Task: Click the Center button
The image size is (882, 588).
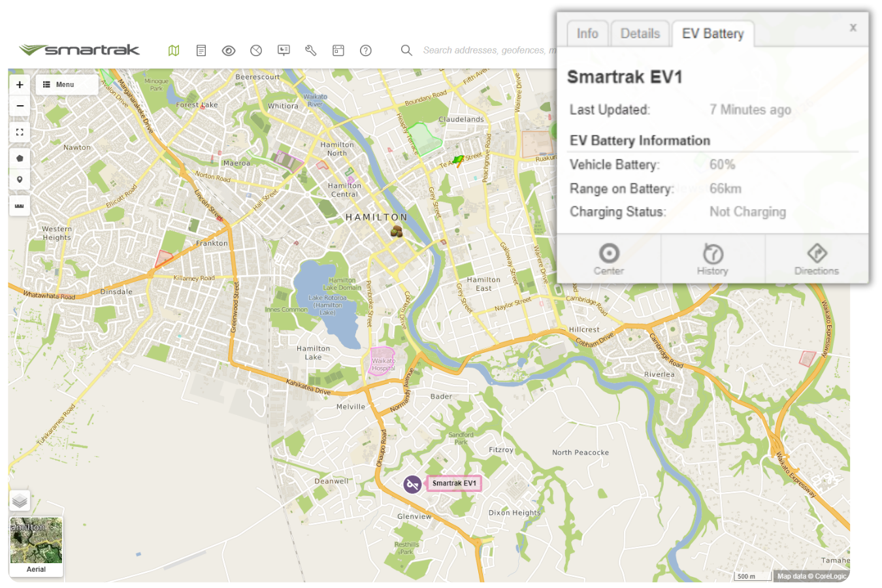Action: (609, 259)
